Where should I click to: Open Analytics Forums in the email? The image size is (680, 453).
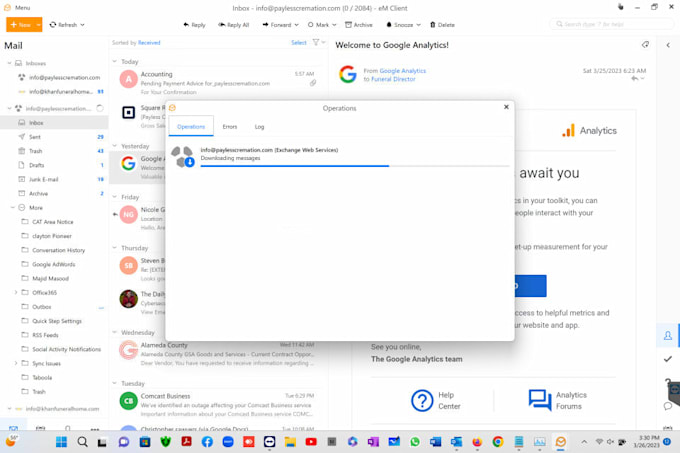[557, 400]
